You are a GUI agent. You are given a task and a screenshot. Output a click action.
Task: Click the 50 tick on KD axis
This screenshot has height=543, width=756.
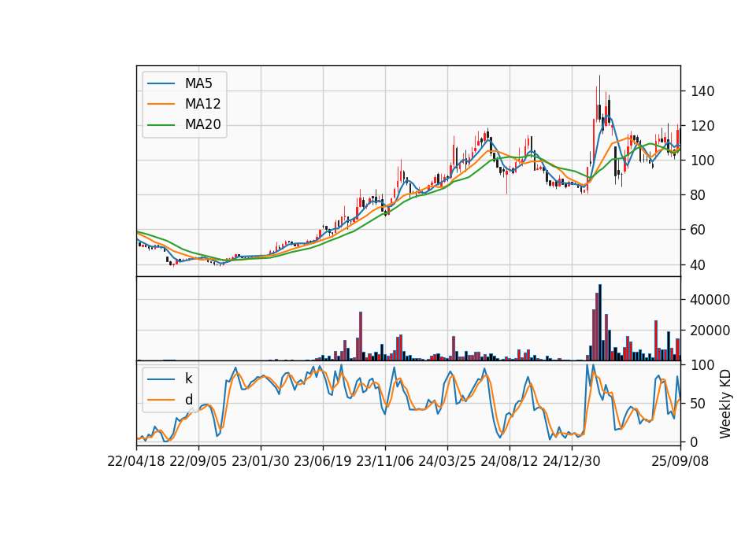pyautogui.click(x=699, y=404)
